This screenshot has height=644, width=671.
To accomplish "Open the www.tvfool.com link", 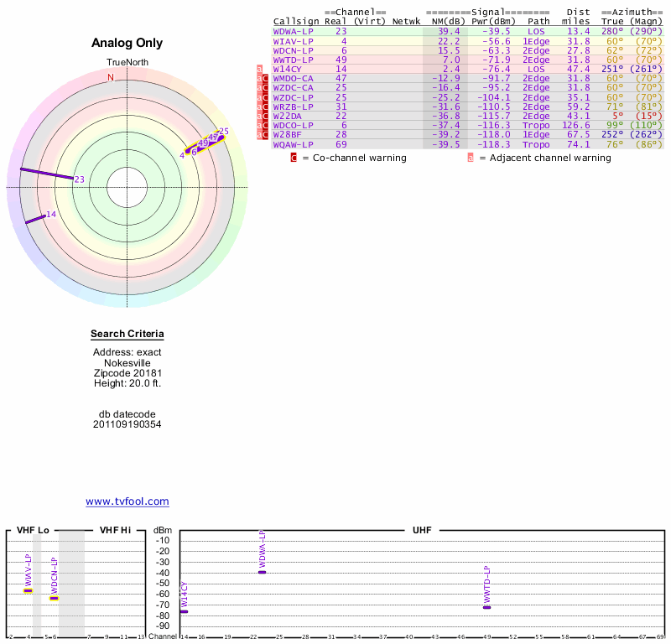I will [127, 501].
